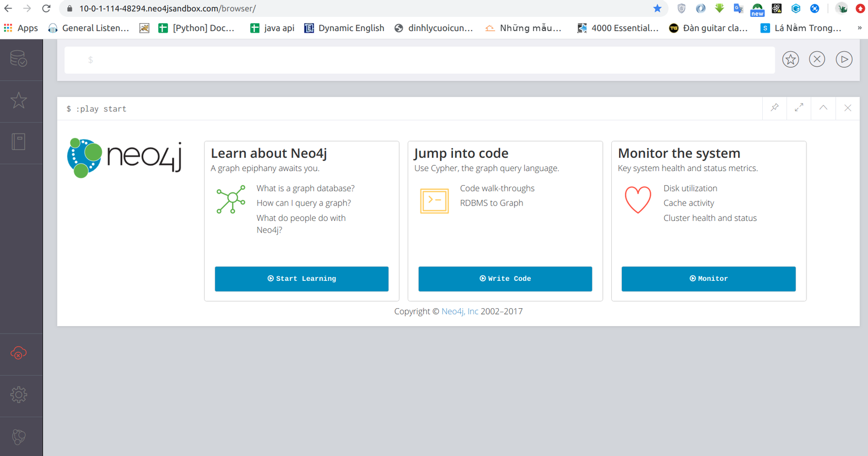This screenshot has width=868, height=456.
Task: Reload the browser page
Action: point(46,8)
